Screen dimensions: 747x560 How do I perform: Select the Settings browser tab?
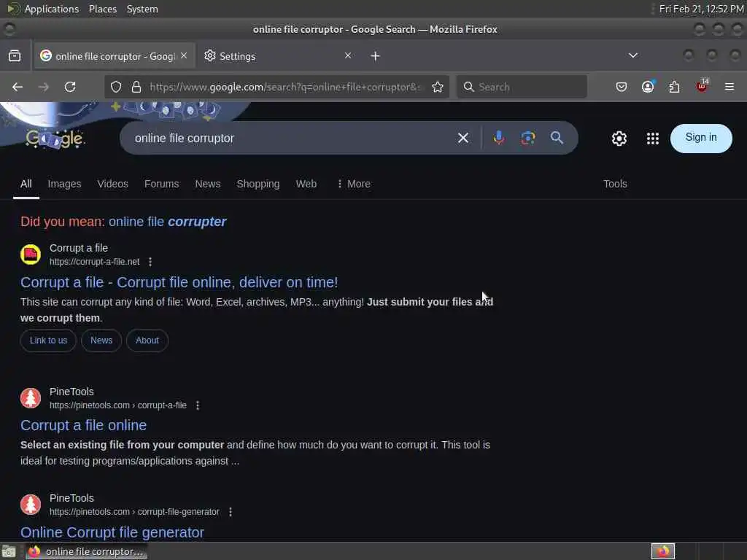(x=279, y=56)
